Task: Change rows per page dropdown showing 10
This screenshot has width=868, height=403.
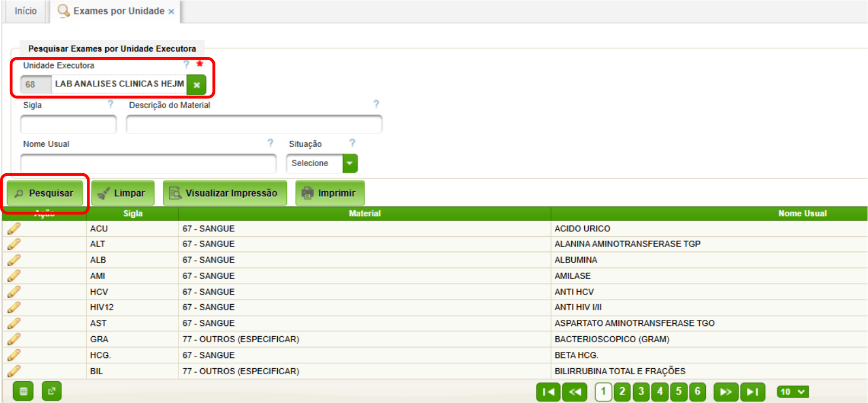Action: point(793,392)
